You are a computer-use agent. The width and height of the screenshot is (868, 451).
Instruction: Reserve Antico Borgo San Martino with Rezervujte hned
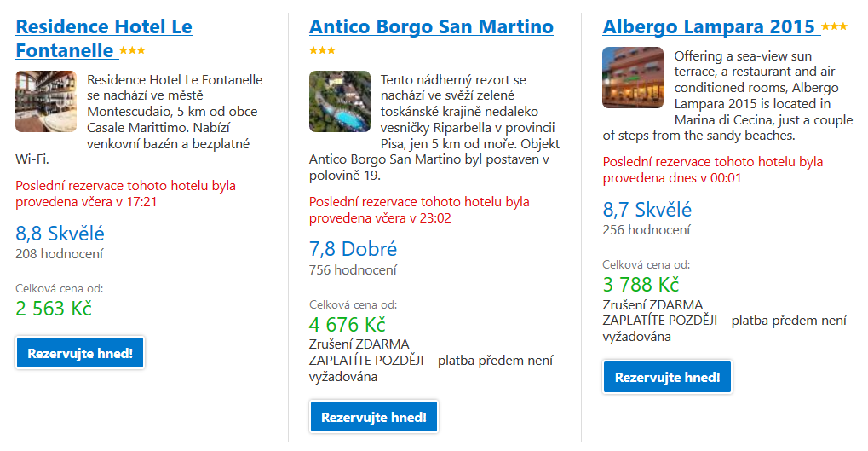(x=374, y=417)
